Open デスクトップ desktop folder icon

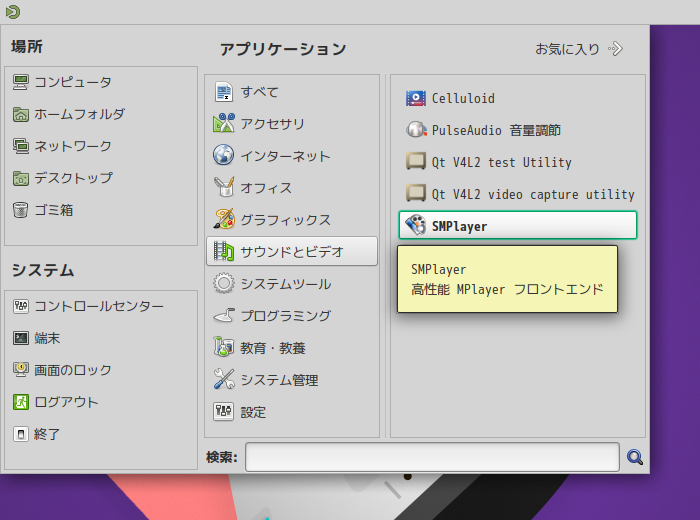(21, 178)
